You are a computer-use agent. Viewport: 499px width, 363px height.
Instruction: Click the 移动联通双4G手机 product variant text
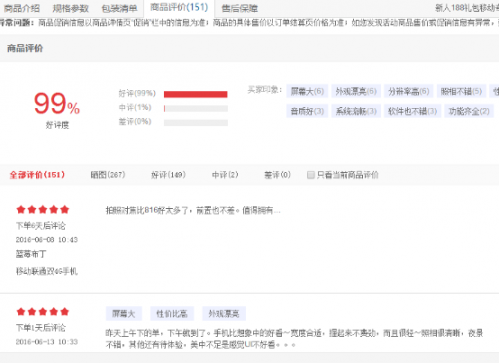coord(47,271)
